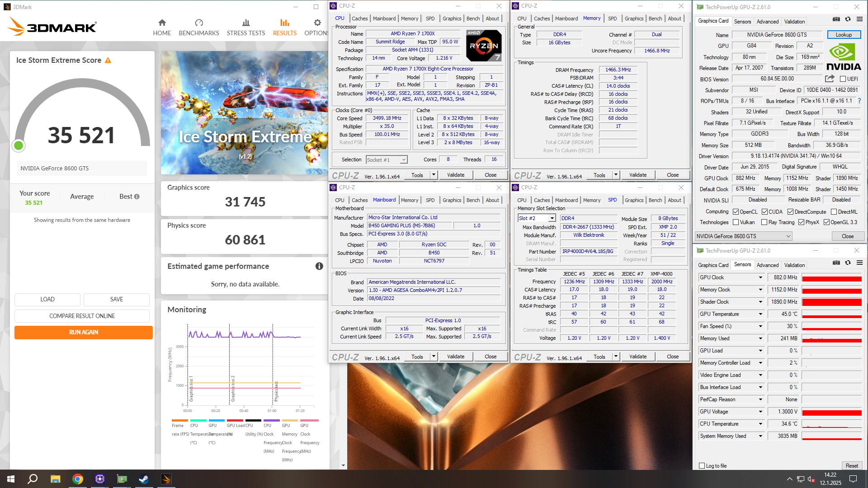The width and height of the screenshot is (868, 488).
Task: Click Reset button in GPU-Z sensors
Action: coord(852,466)
